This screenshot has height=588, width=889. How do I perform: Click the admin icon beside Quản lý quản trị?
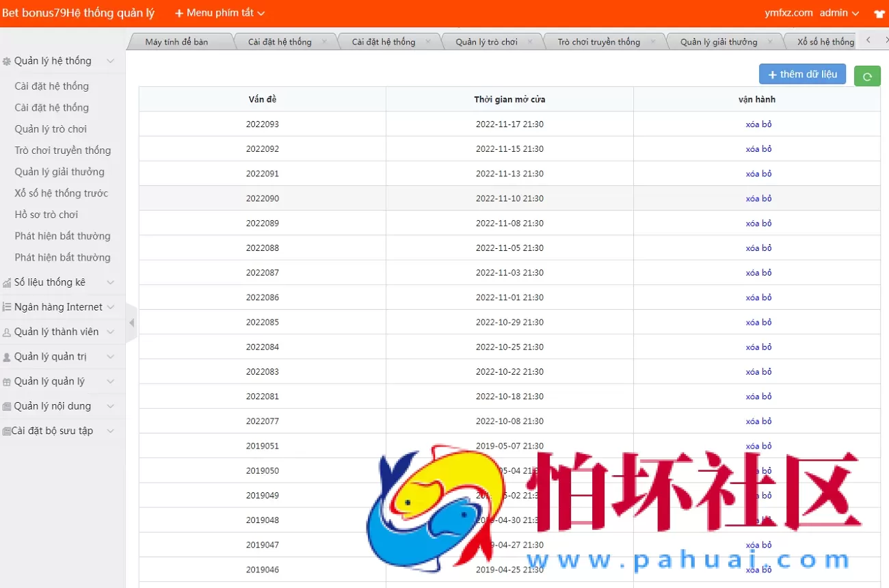(x=8, y=356)
